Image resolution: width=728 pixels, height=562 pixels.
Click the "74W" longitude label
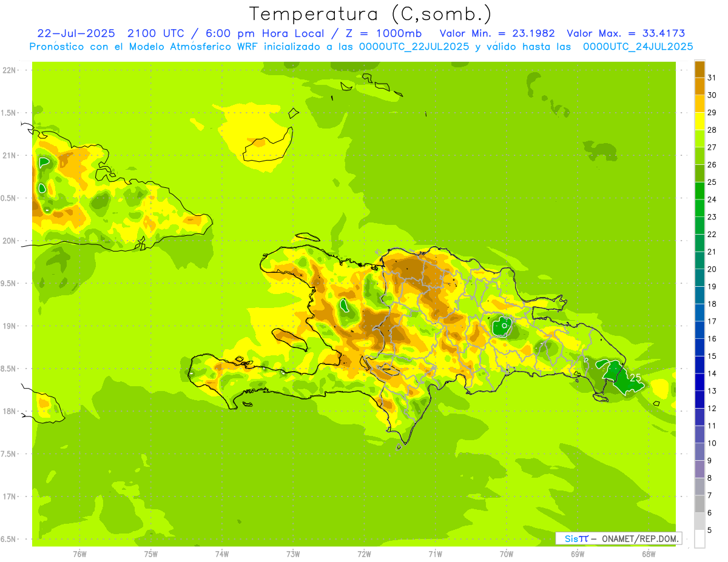[x=222, y=554]
